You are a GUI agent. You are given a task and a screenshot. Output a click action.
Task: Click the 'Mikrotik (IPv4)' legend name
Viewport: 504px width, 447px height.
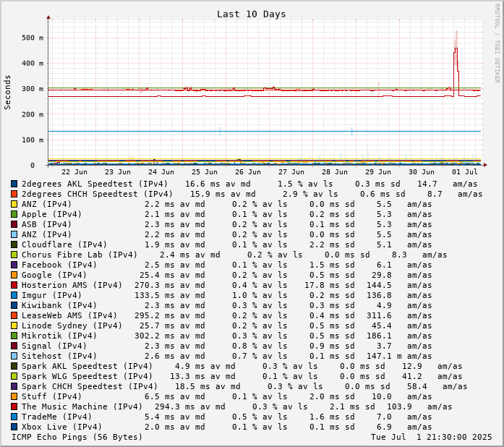[59, 336]
